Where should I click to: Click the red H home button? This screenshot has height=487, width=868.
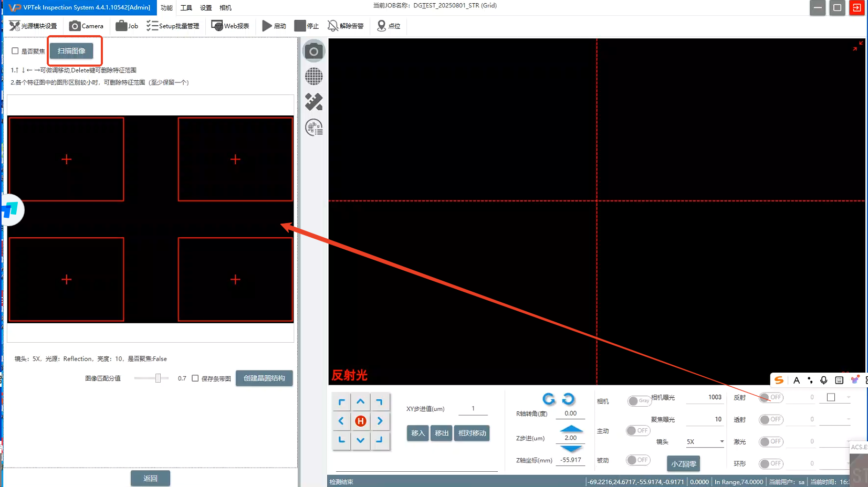(x=360, y=421)
